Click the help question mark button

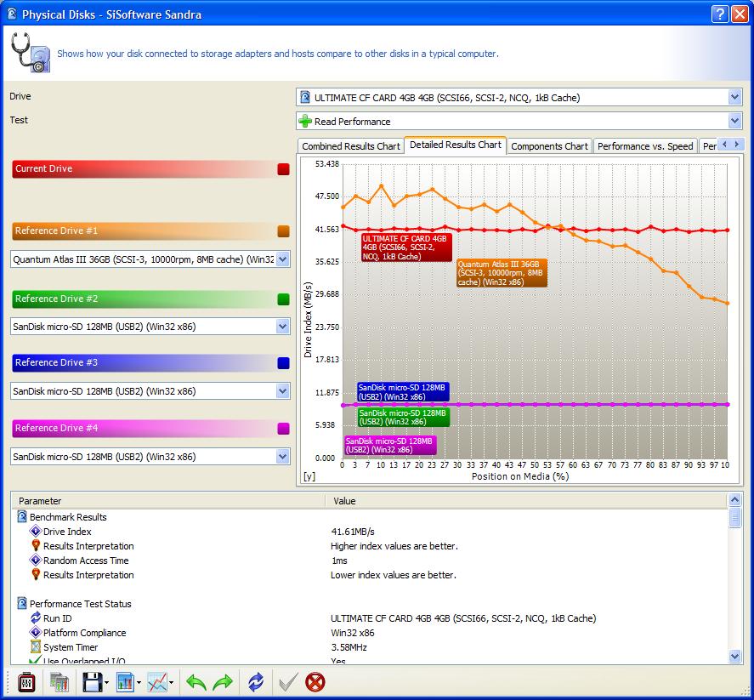click(720, 14)
